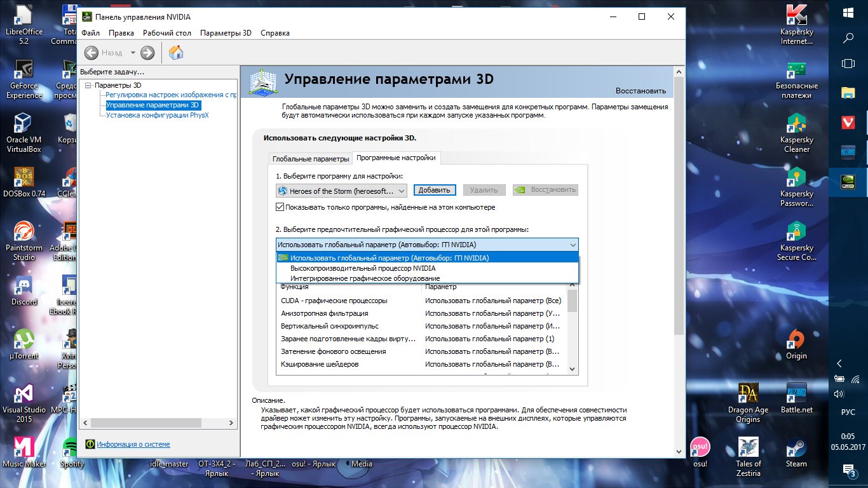The height and width of the screenshot is (488, 868).
Task: Click the Windows Start button
Action: (848, 12)
